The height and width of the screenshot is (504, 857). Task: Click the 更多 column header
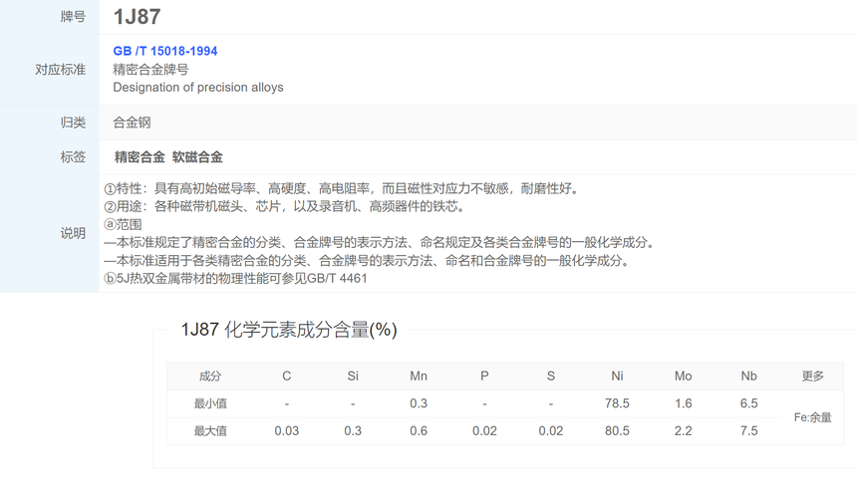(x=813, y=377)
